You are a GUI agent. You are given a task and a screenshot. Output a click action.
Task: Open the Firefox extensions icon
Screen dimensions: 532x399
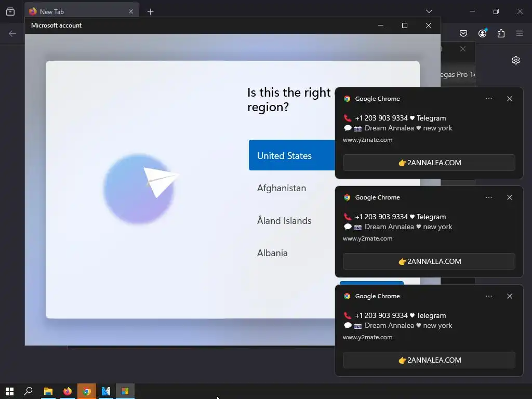coord(501,33)
